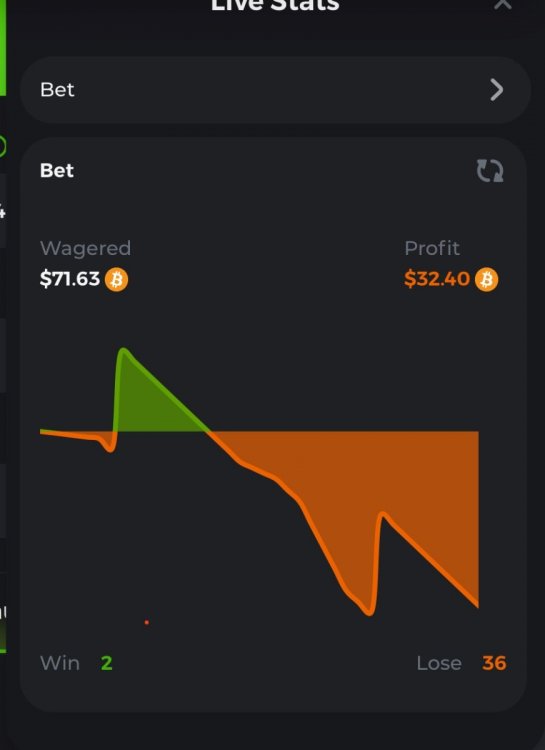Image resolution: width=545 pixels, height=750 pixels.
Task: Click the $71.63 wagered amount
Action: 70,279
